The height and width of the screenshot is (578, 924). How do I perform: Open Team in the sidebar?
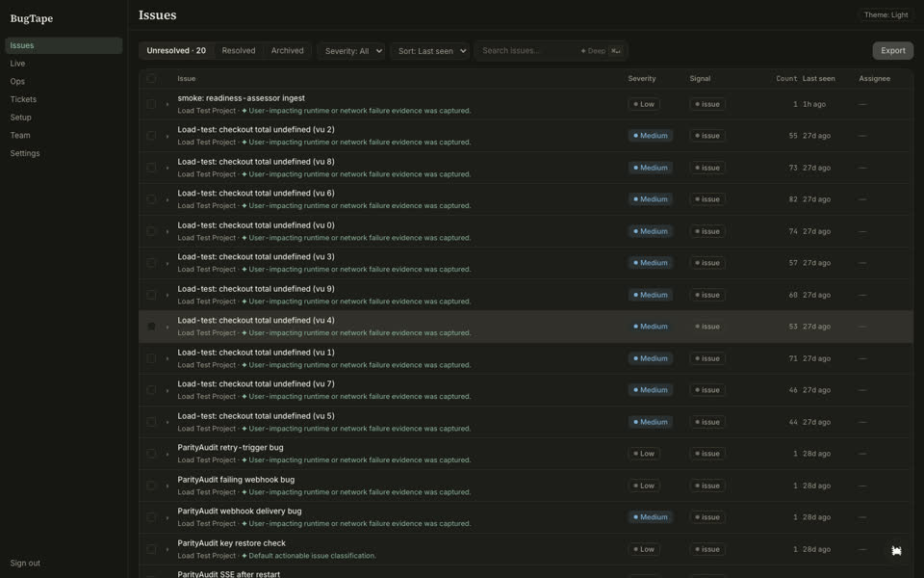click(x=64, y=135)
